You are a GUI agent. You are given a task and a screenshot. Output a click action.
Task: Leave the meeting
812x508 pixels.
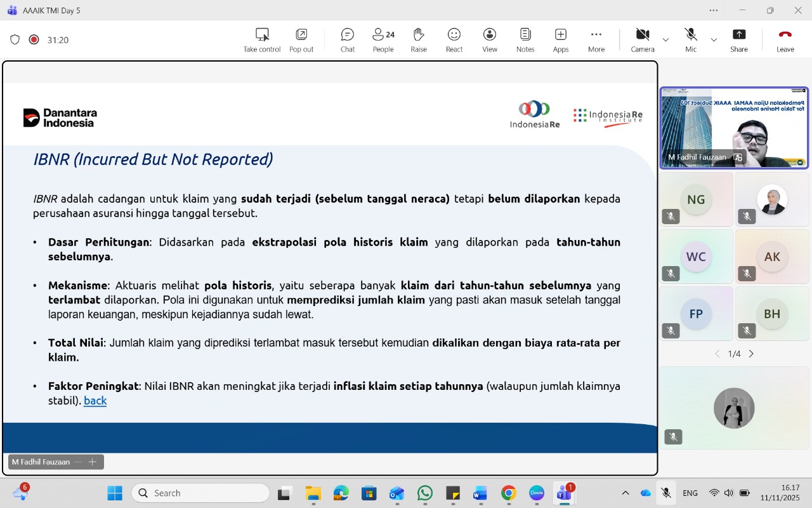click(x=785, y=39)
